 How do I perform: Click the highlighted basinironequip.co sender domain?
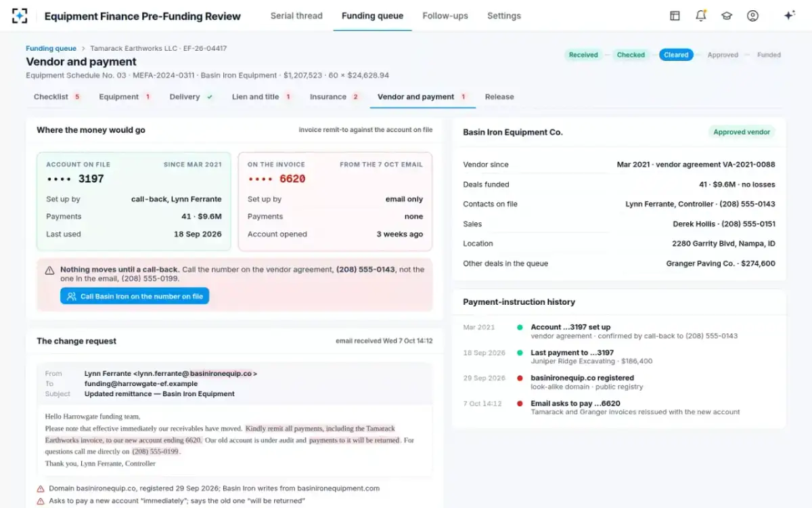(x=221, y=373)
